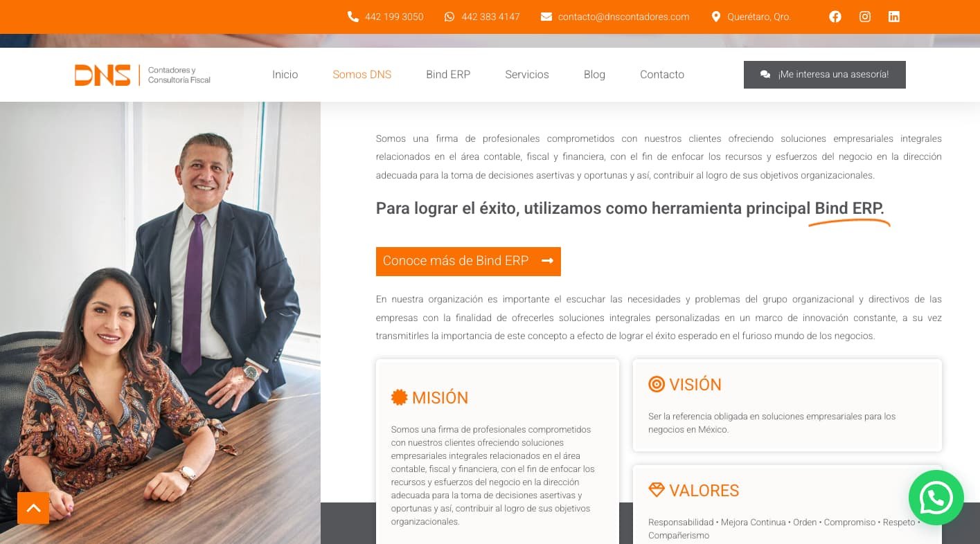Open the Servicios menu item
Image resolution: width=980 pixels, height=544 pixels.
coord(527,75)
